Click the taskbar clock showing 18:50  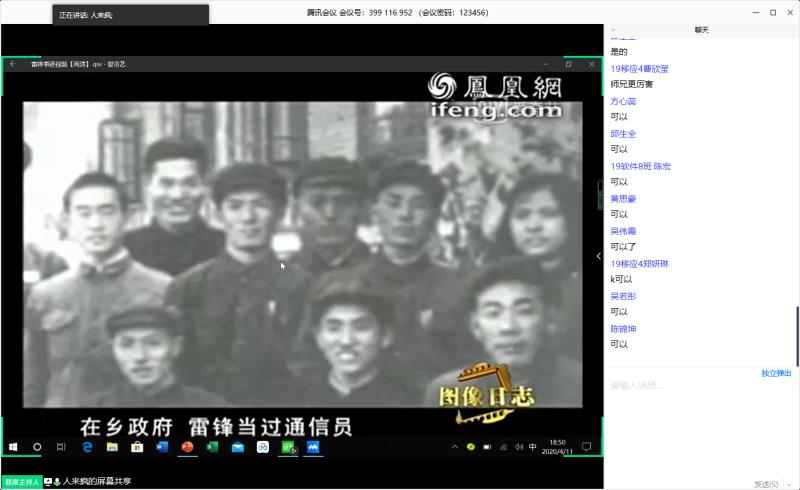point(557,447)
